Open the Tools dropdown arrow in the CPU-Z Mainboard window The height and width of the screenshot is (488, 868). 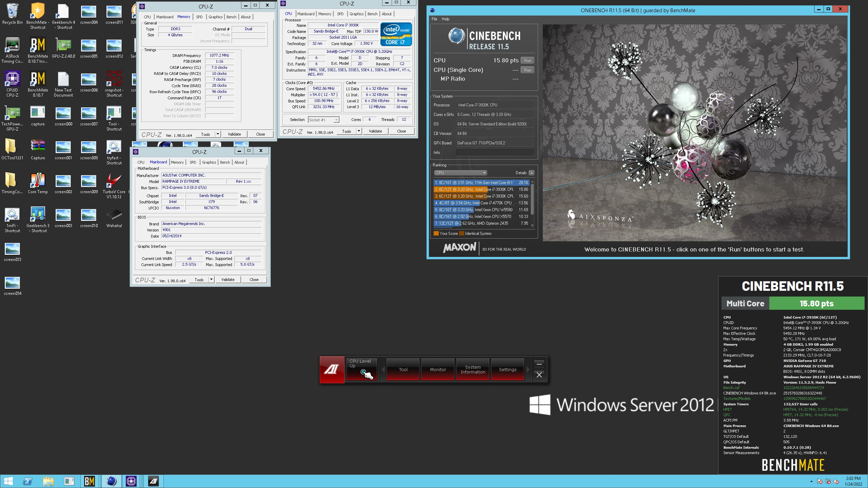click(x=211, y=280)
